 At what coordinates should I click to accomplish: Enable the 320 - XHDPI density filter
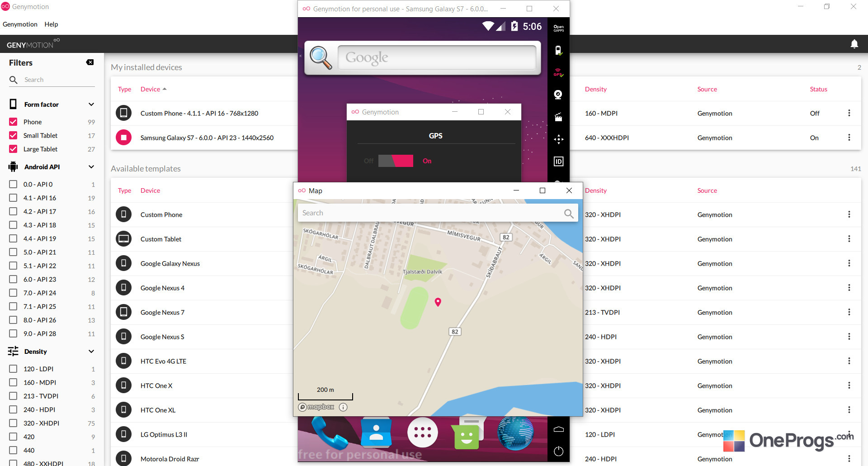pos(13,423)
